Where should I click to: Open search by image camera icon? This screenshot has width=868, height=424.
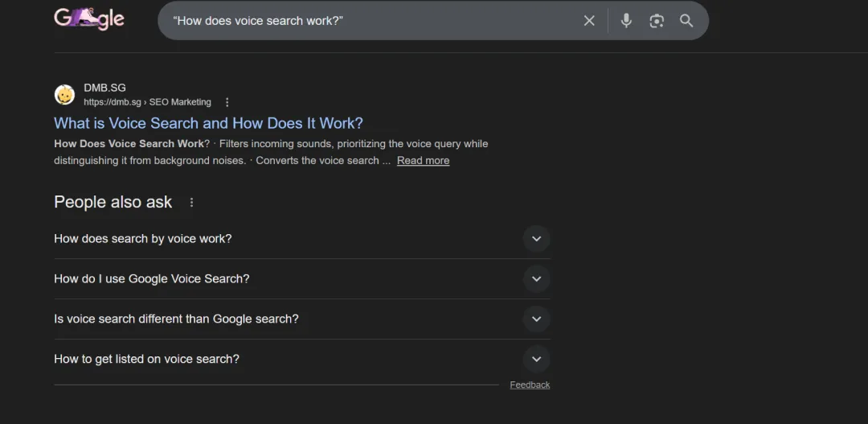pos(657,21)
